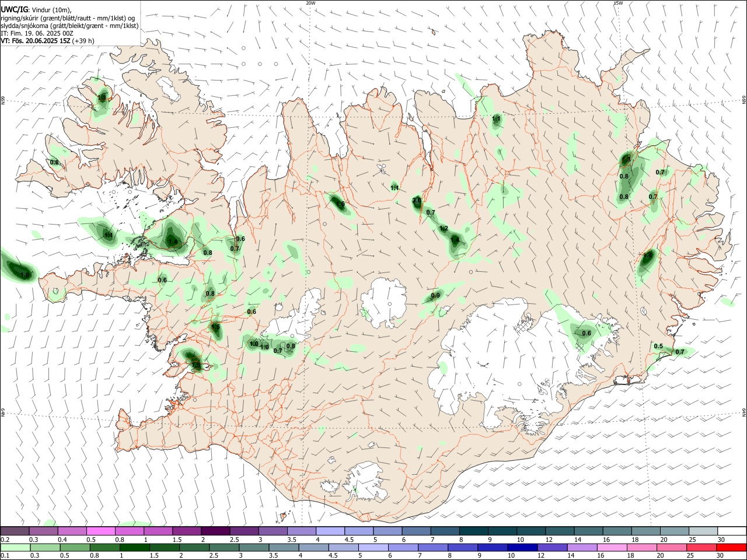The width and height of the screenshot is (747, 560).
Task: Pick the white final swatch of the upper legend
Action: (x=731, y=531)
